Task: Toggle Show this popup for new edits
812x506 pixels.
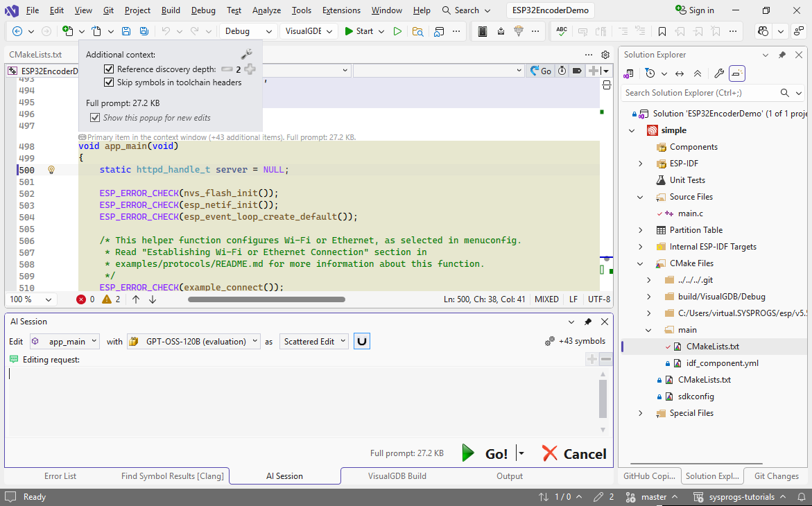Action: tap(95, 118)
